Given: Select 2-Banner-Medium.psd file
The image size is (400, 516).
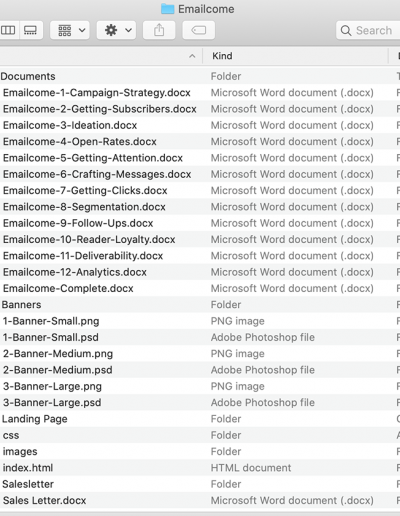Looking at the screenshot, I should point(200,370).
